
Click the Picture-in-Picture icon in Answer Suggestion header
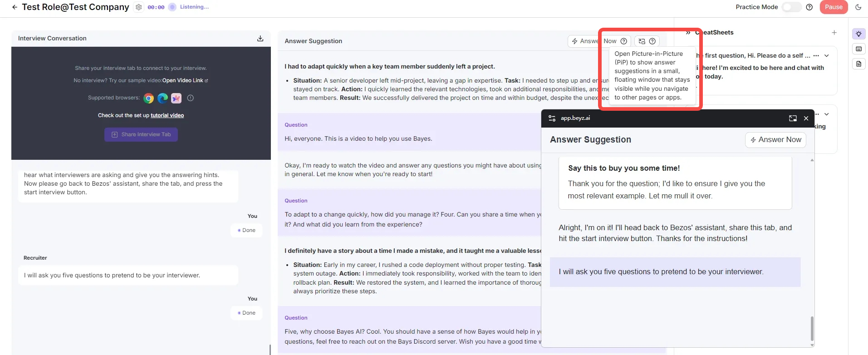click(642, 41)
